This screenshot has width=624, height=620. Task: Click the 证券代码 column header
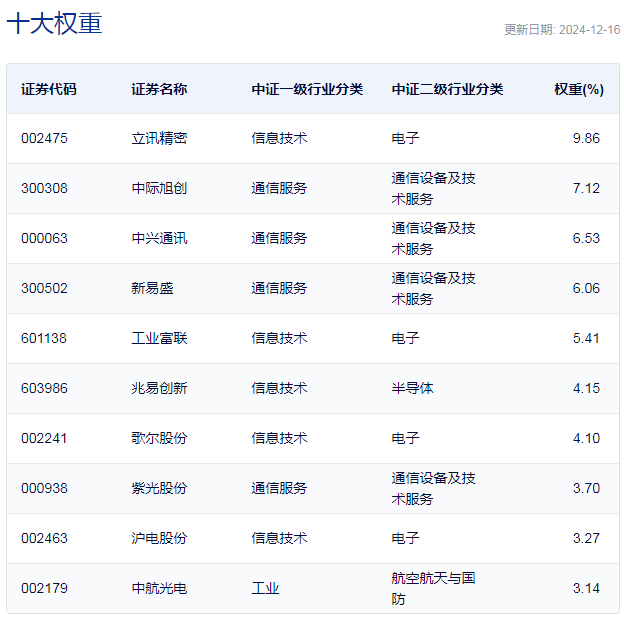click(49, 89)
